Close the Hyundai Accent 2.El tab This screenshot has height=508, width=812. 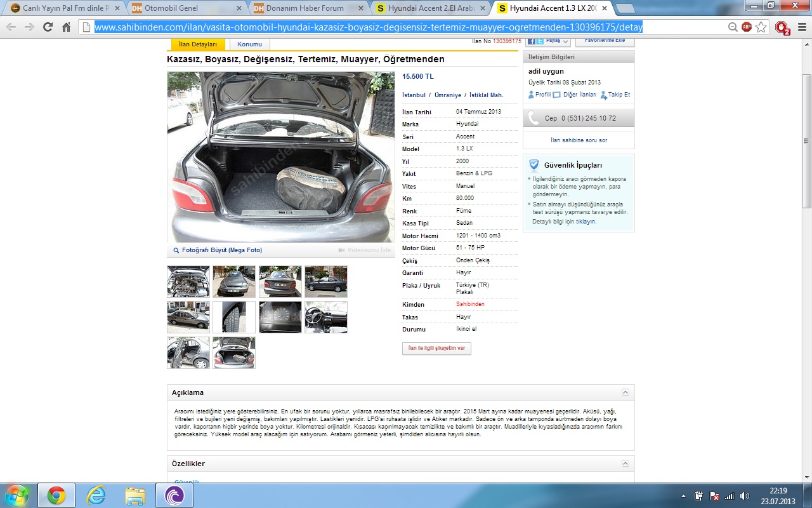[481, 8]
